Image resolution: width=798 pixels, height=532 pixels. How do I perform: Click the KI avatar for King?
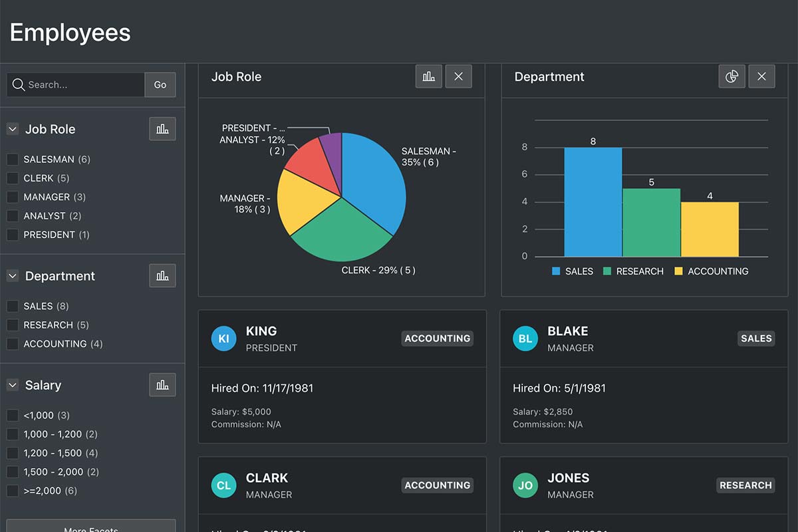[224, 338]
